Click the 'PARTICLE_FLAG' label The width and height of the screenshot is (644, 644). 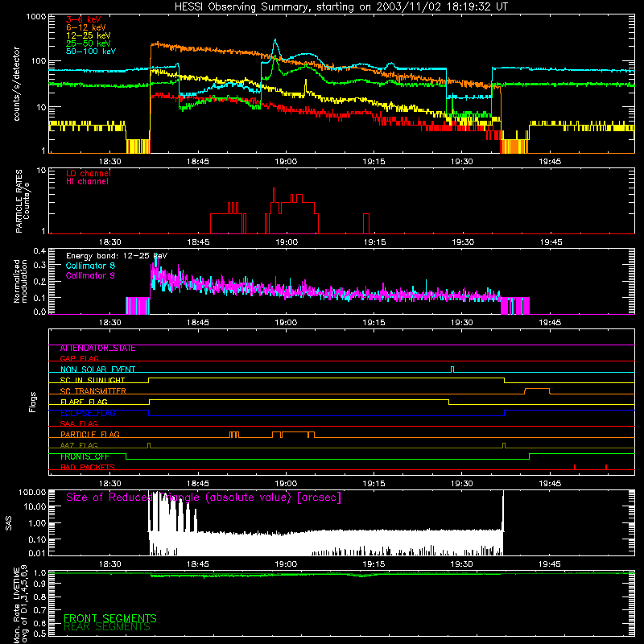(90, 435)
